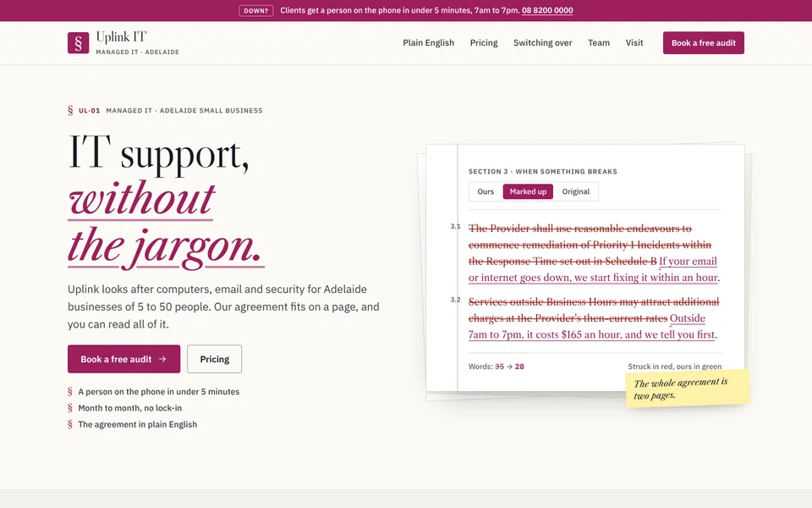812x508 pixels.
Task: Click the 'IT support,' headline
Action: point(158,153)
